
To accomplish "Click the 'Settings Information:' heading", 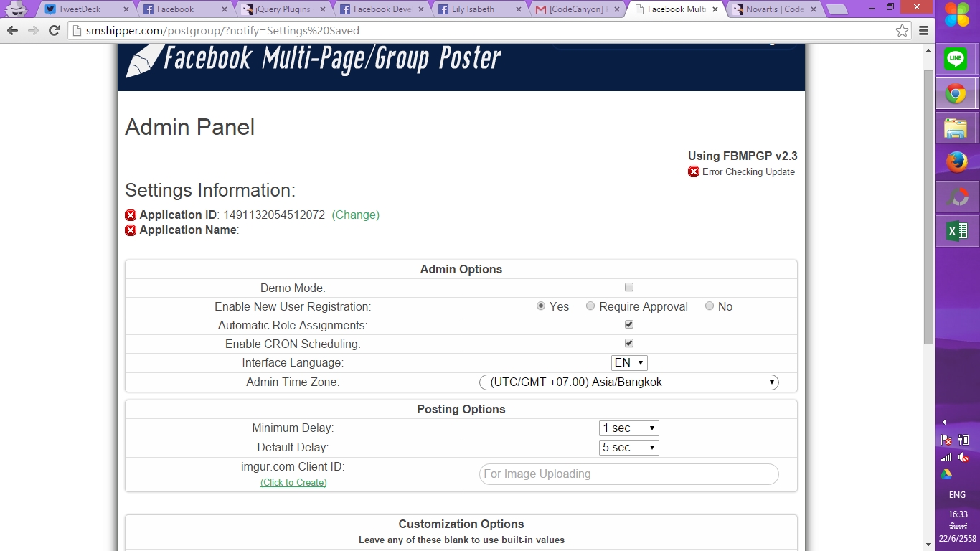I will [210, 190].
